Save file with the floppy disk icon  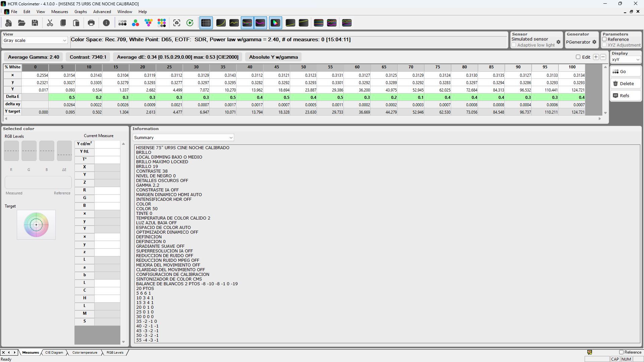coord(35,23)
